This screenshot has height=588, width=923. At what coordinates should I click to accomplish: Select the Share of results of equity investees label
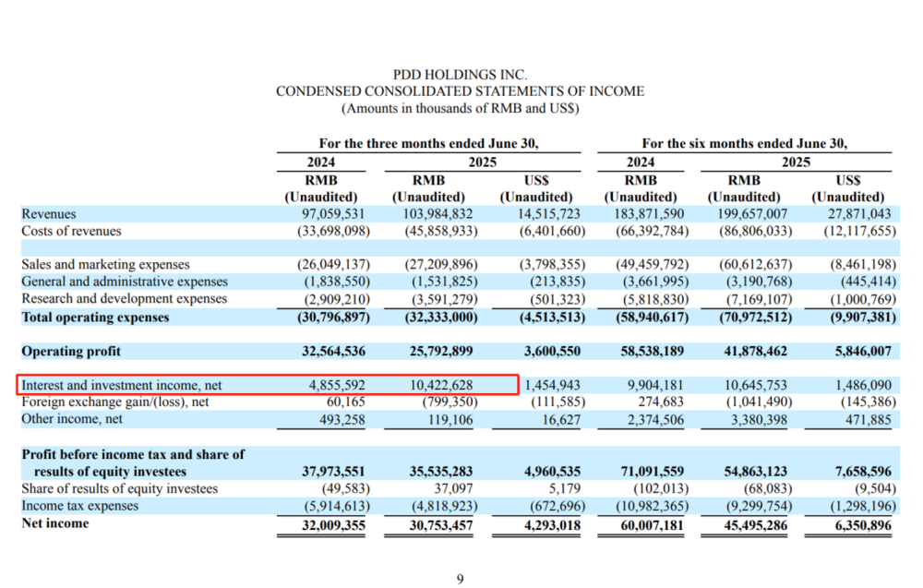(119, 488)
